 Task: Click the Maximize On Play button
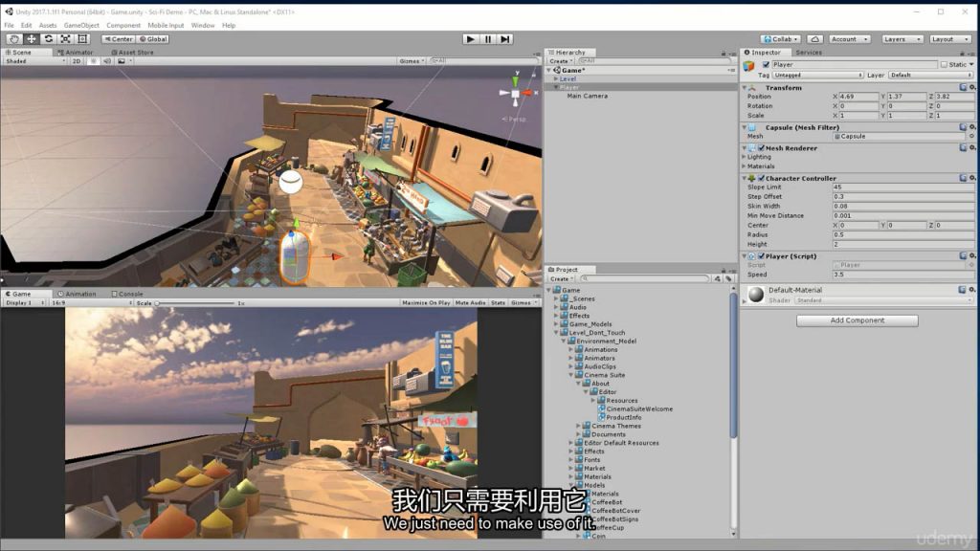click(x=426, y=303)
